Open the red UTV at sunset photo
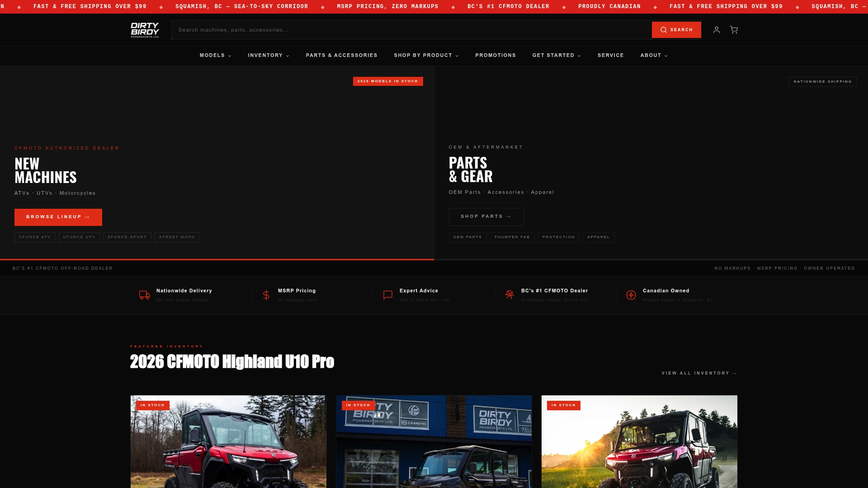The width and height of the screenshot is (868, 488). (639, 442)
